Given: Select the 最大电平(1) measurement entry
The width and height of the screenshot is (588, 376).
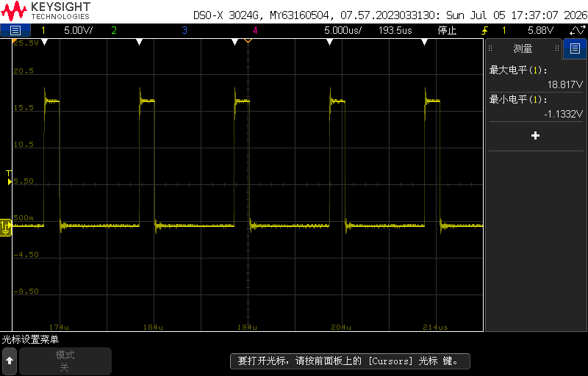Looking at the screenshot, I should [518, 70].
